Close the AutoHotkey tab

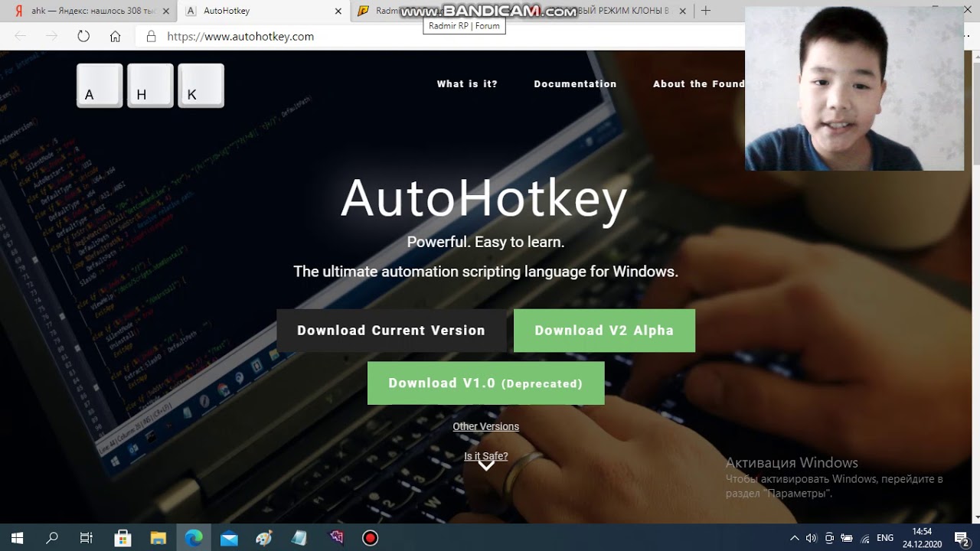tap(338, 11)
